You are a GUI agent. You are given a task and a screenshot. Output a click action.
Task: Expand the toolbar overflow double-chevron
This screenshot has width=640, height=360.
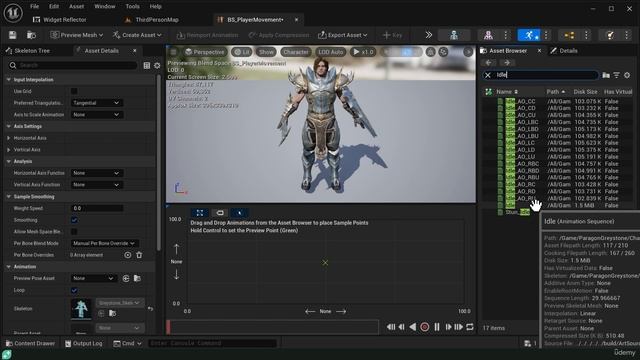tap(429, 35)
